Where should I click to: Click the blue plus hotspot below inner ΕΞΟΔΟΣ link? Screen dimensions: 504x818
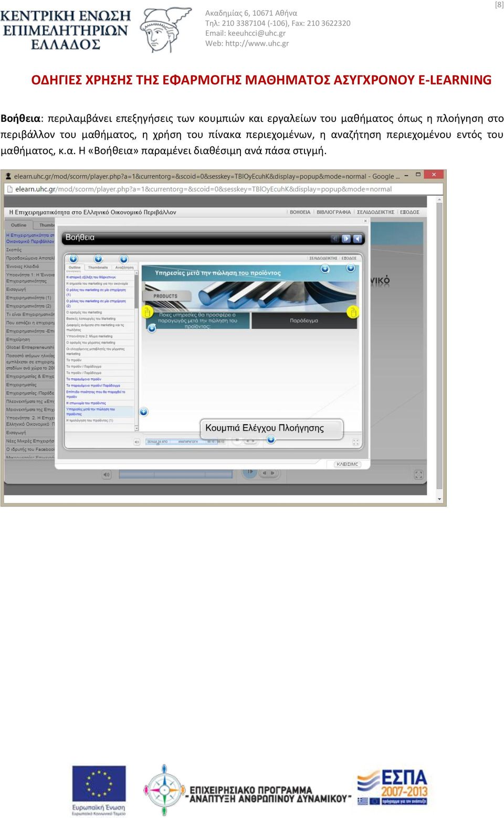pyautogui.click(x=351, y=268)
